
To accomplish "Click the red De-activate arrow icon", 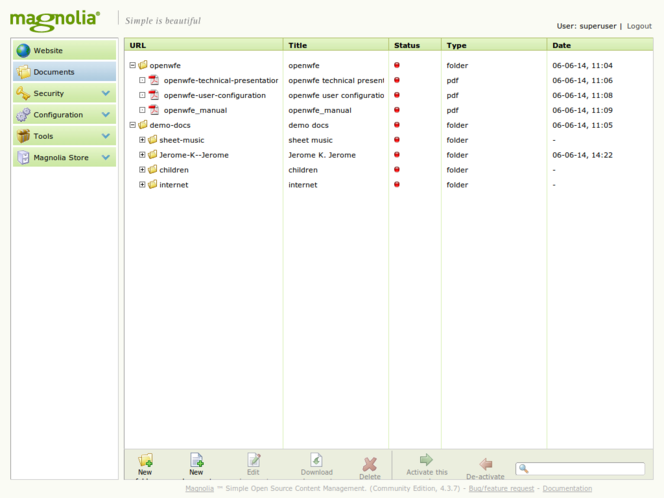I will [486, 464].
